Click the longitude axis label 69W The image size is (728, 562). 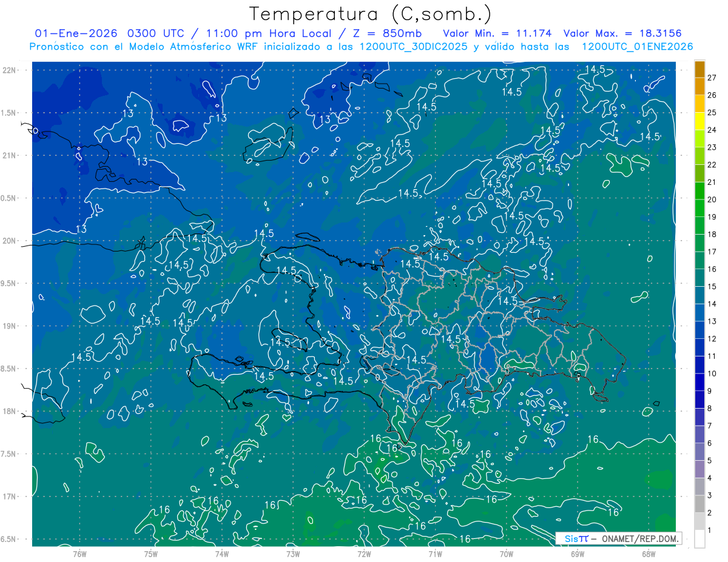(x=578, y=554)
